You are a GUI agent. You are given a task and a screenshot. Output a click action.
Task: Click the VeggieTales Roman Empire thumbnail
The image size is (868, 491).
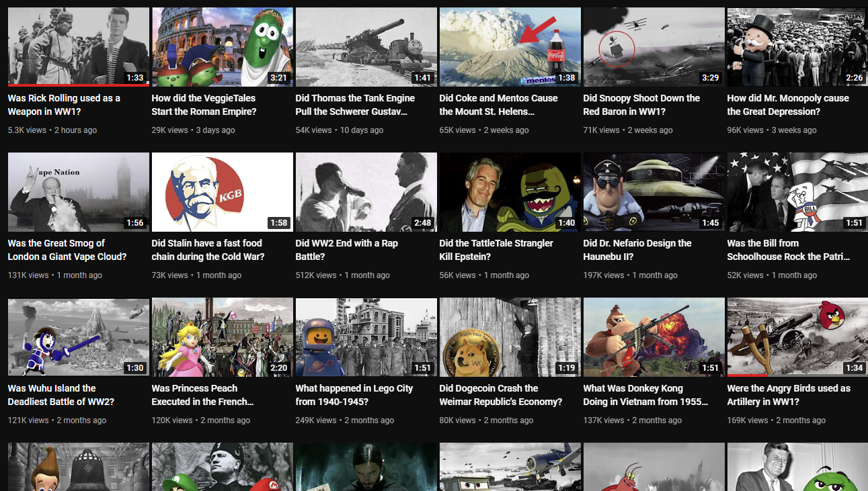[222, 46]
